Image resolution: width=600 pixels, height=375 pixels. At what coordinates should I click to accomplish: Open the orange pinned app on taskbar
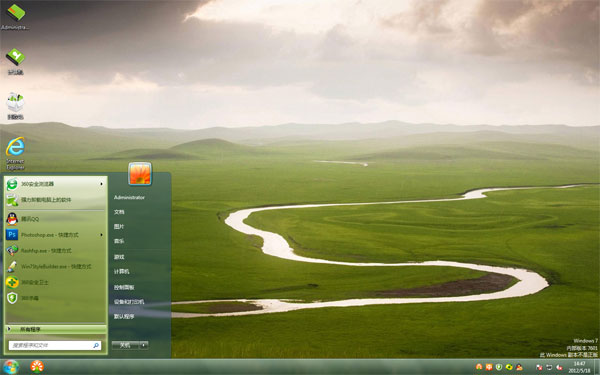[37, 367]
